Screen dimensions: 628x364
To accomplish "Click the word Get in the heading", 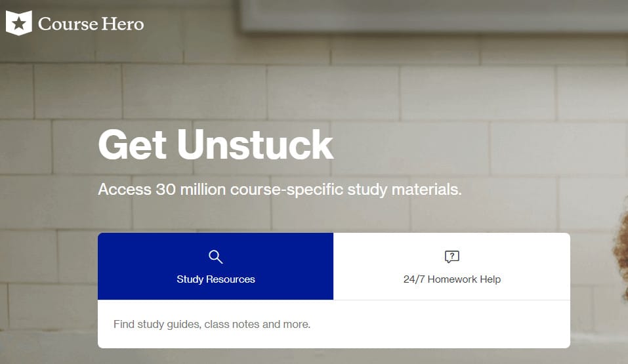I will click(x=133, y=145).
